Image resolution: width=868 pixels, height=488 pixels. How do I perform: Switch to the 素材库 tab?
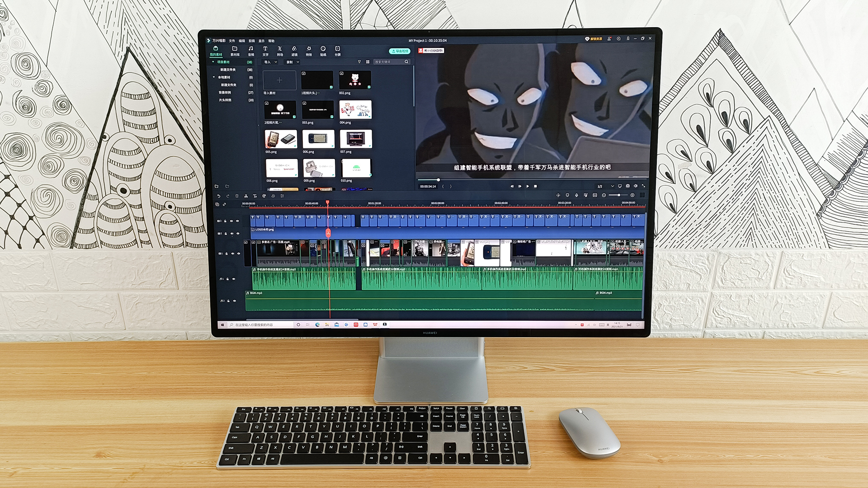(235, 51)
